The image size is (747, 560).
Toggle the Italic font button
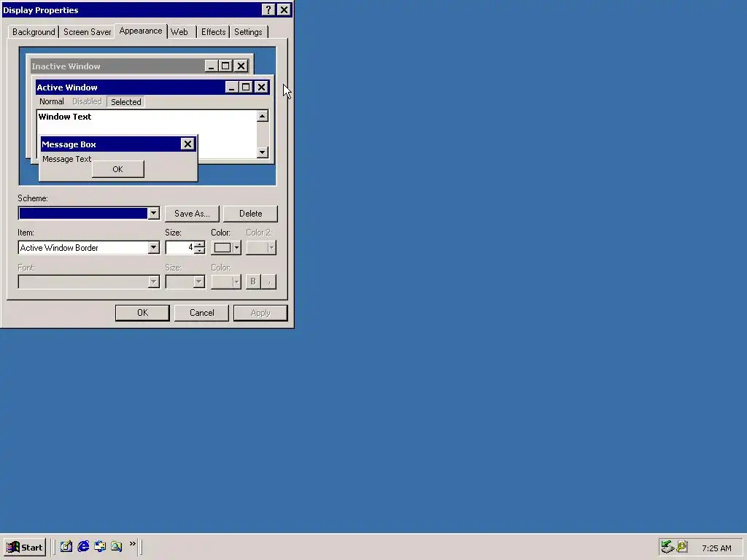[269, 282]
